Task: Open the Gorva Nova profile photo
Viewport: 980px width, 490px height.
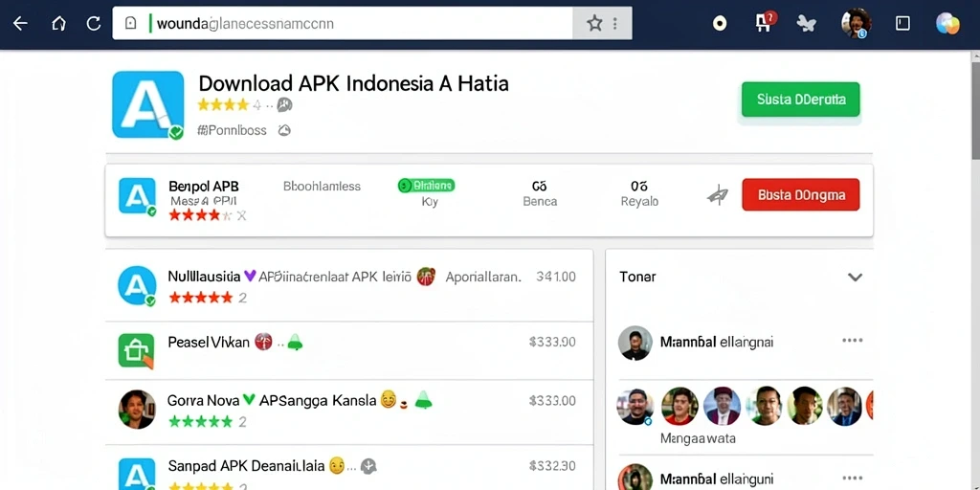Action: [x=137, y=410]
